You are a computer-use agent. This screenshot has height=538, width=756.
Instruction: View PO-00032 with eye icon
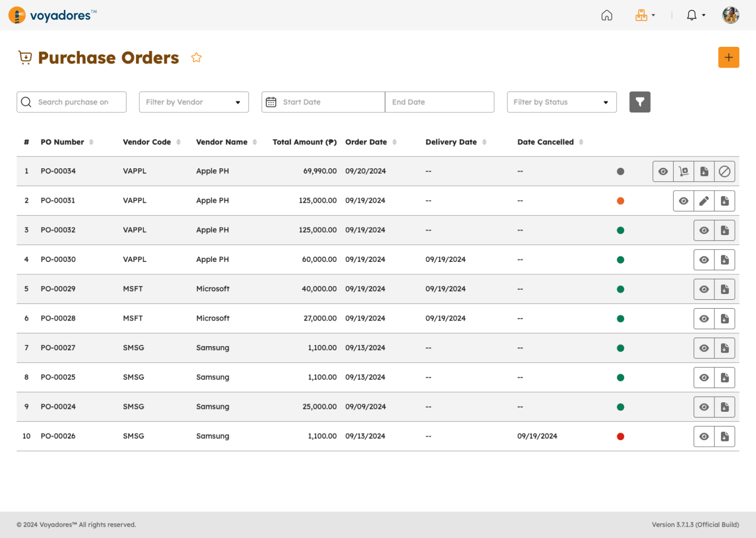click(704, 230)
